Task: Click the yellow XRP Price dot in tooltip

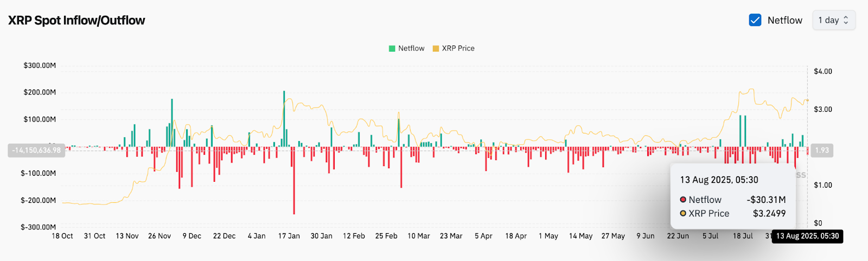Action: (683, 213)
